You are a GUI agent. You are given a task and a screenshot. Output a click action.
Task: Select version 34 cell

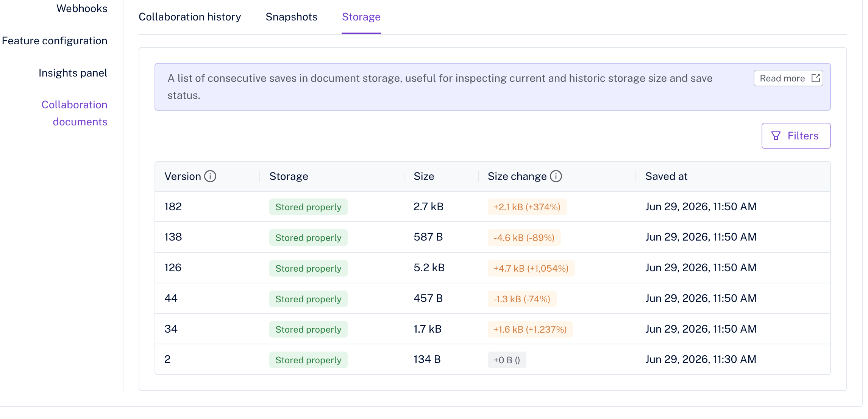[x=171, y=329]
